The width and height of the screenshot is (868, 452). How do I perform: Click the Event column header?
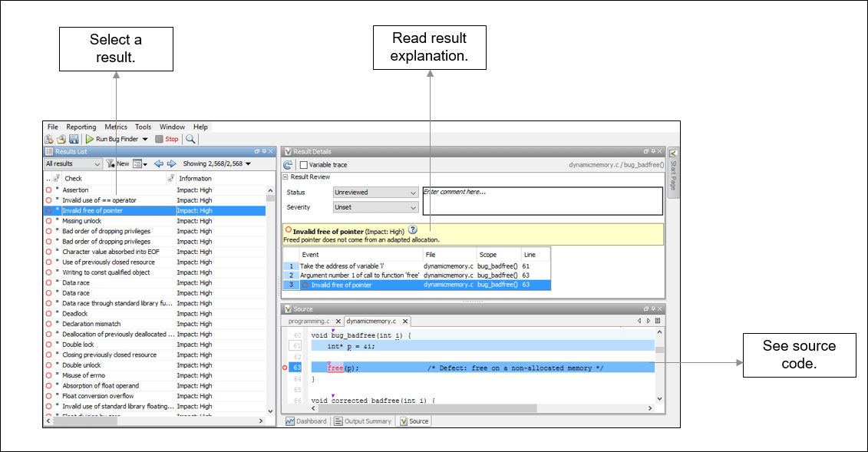click(x=310, y=255)
